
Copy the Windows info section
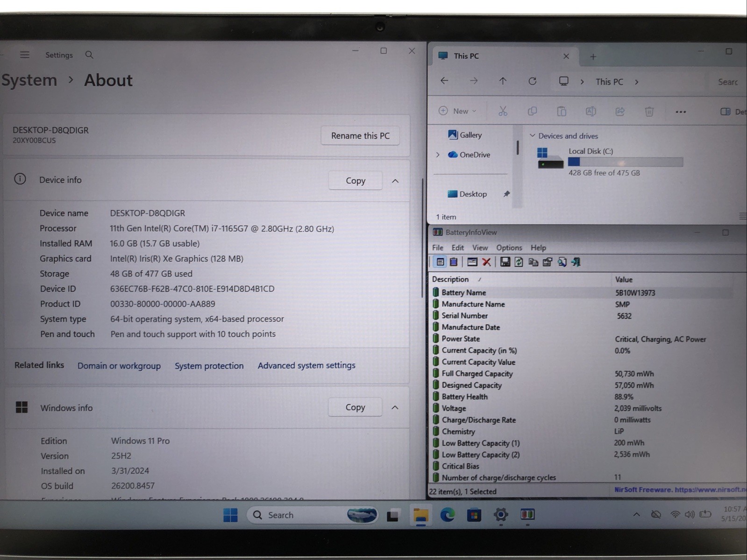pos(355,407)
